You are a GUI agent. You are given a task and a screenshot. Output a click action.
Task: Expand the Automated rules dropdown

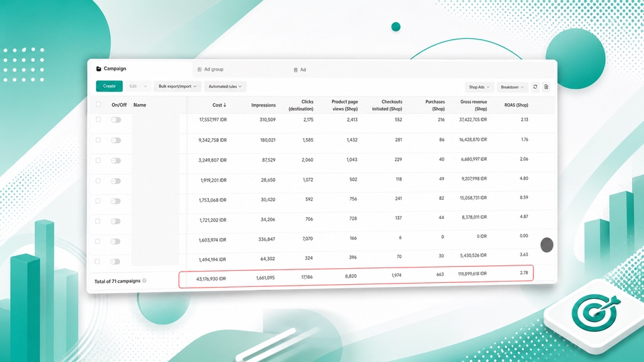point(225,86)
